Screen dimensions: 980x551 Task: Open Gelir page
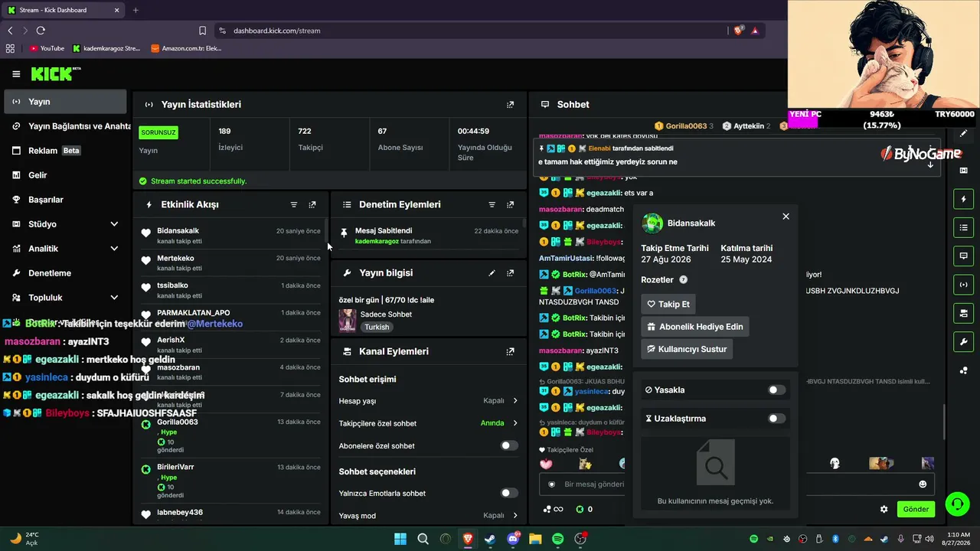coord(65,175)
